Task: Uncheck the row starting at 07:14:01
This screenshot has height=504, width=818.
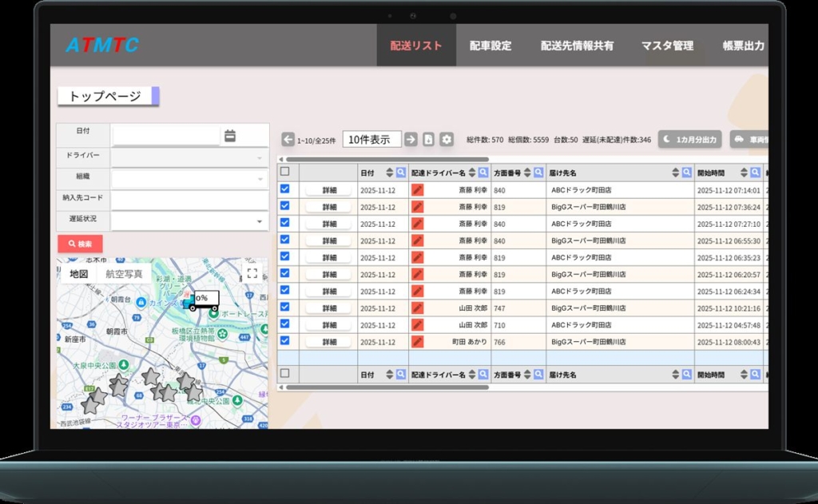Action: click(x=285, y=189)
